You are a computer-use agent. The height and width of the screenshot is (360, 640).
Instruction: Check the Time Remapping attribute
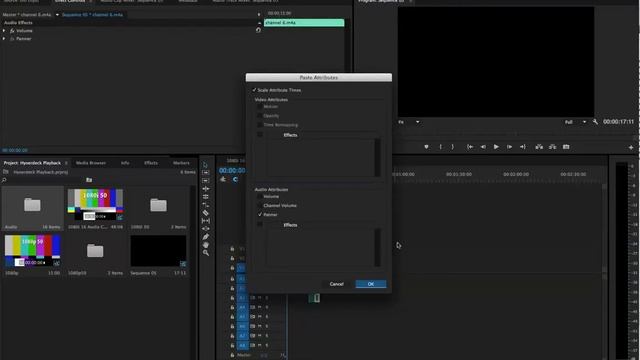pos(260,124)
